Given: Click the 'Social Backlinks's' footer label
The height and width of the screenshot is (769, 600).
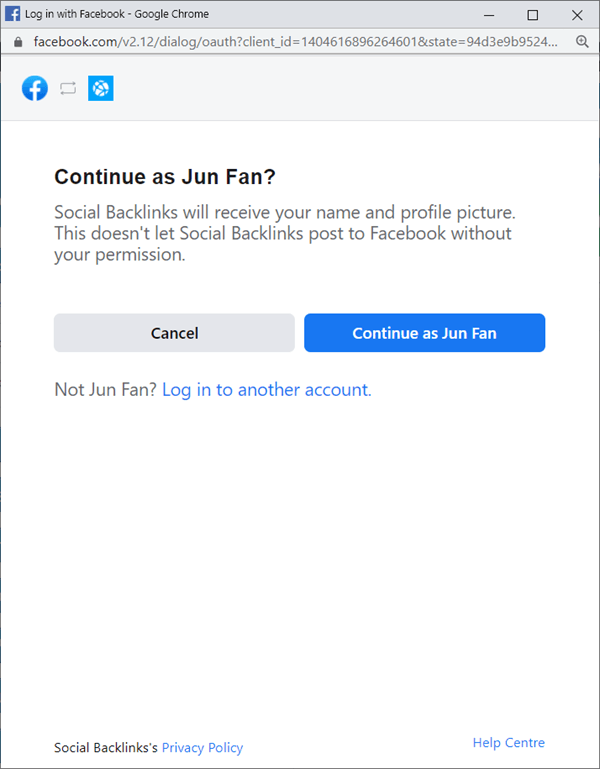Looking at the screenshot, I should [x=106, y=747].
